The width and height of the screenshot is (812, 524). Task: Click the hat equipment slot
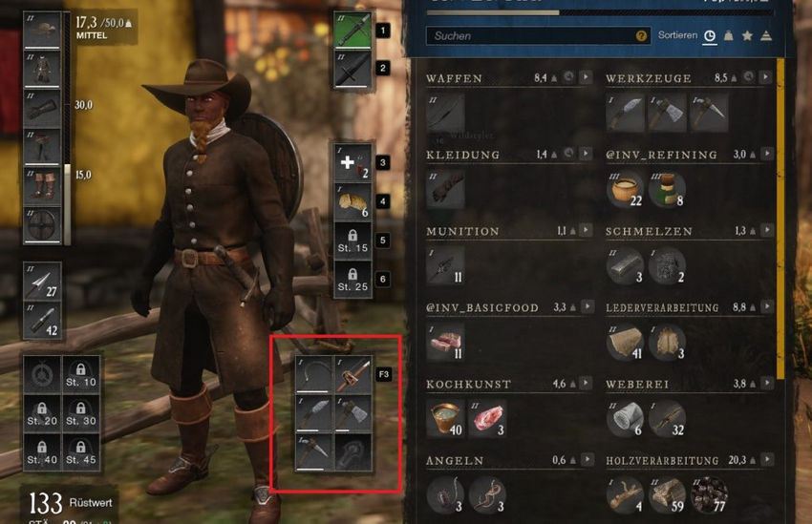click(42, 31)
